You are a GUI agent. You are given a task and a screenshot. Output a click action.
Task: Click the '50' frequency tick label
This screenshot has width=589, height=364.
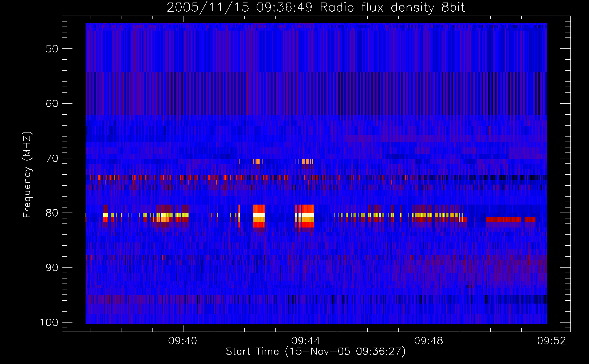pos(52,49)
